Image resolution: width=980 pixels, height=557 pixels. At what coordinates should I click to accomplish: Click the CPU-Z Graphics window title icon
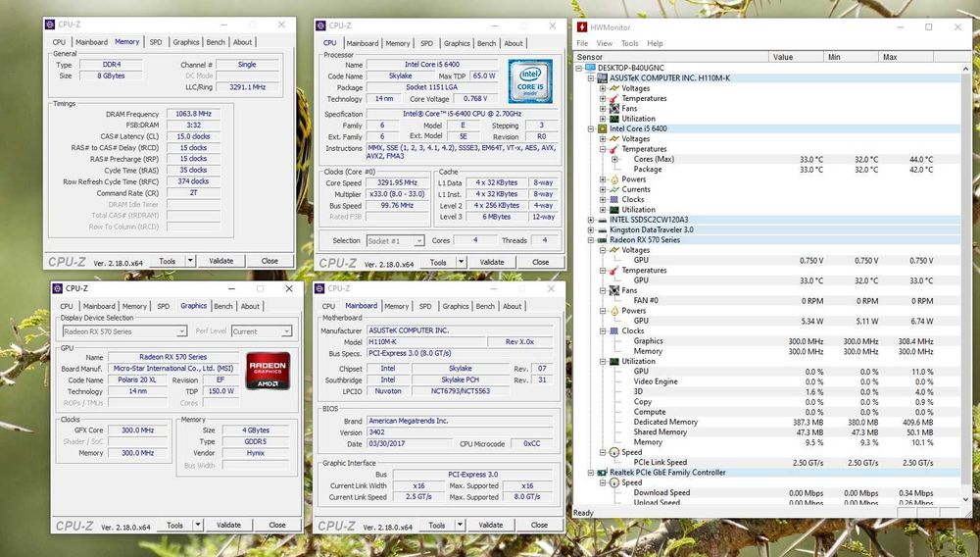point(58,288)
